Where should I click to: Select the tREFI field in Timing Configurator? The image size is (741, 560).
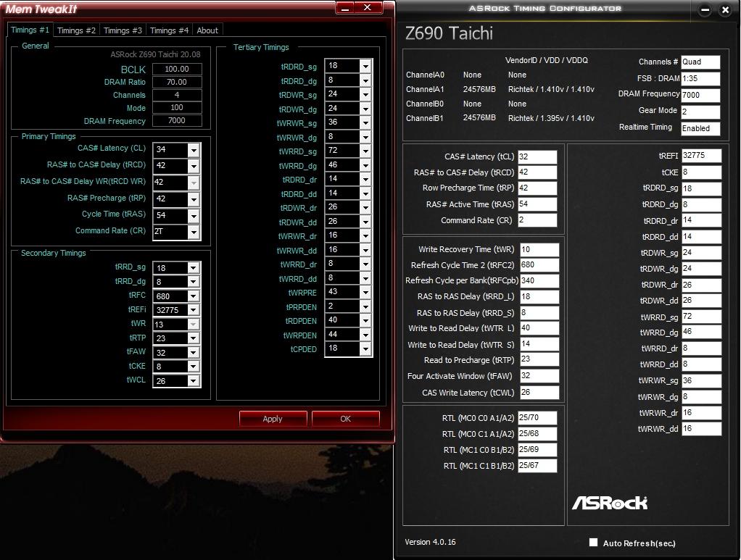[700, 156]
